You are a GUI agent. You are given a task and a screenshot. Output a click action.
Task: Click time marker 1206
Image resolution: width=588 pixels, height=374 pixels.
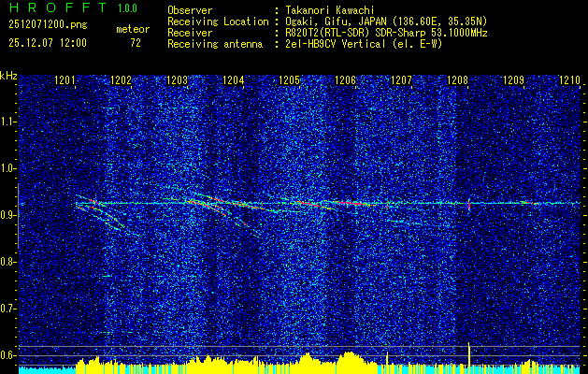pos(345,79)
